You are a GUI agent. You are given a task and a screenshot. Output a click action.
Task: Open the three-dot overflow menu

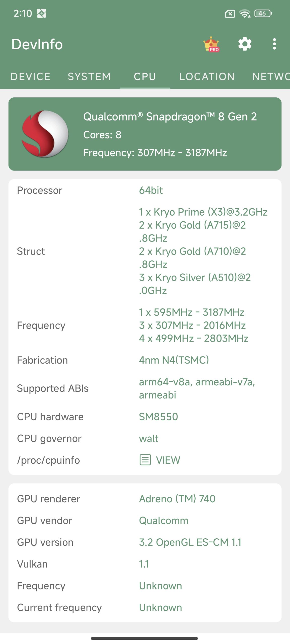(274, 44)
